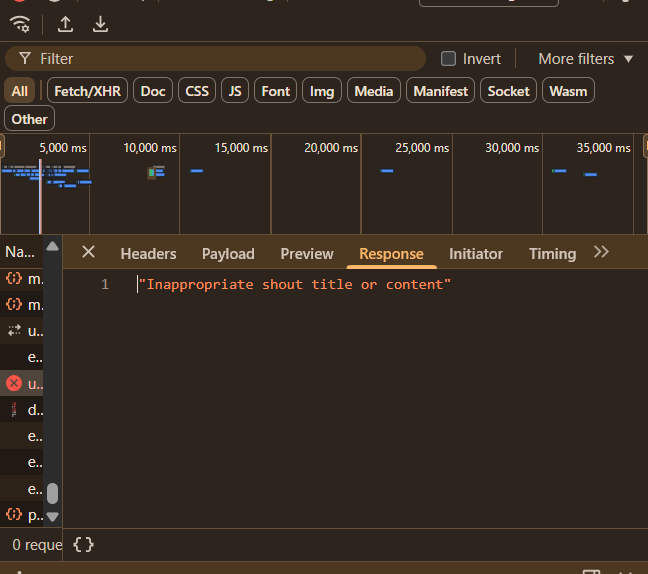Click the request list scroll down arrow
Image resolution: width=648 pixels, height=574 pixels.
click(53, 517)
